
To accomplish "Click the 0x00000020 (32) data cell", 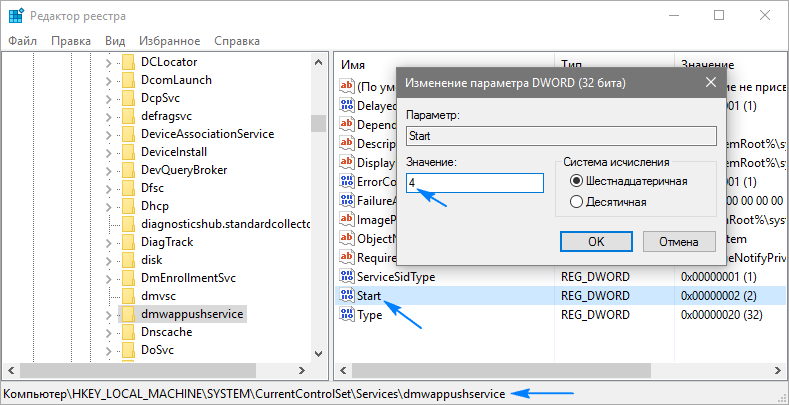I will pyautogui.click(x=722, y=315).
